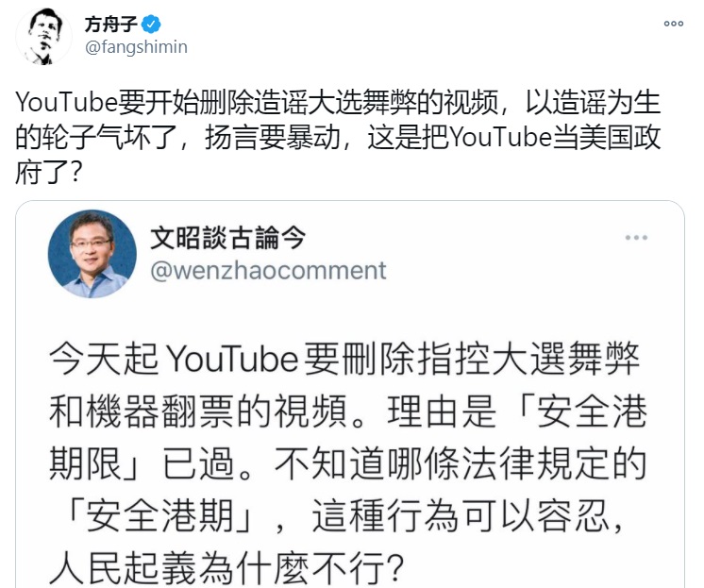Click the tweet's last line 府了?
Screen dimensions: 704x588
48,172
